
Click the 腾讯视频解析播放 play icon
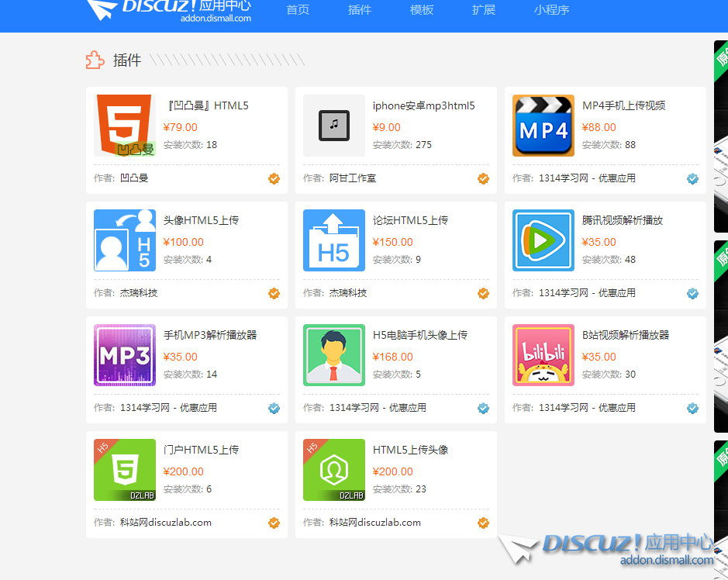tap(543, 240)
